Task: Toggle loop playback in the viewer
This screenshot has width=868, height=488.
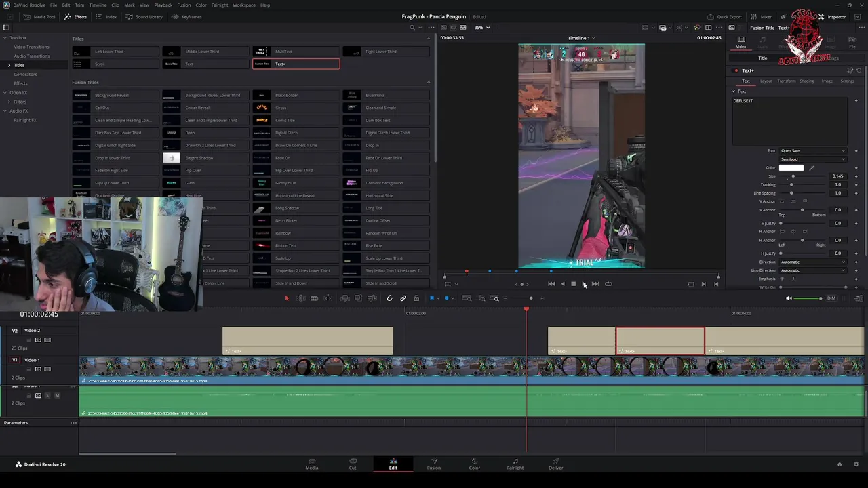Action: coord(608,284)
